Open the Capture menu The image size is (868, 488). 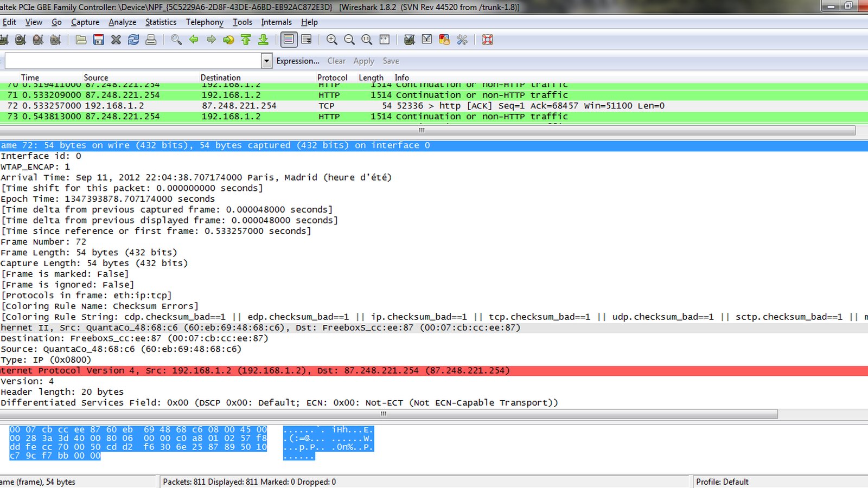click(85, 22)
